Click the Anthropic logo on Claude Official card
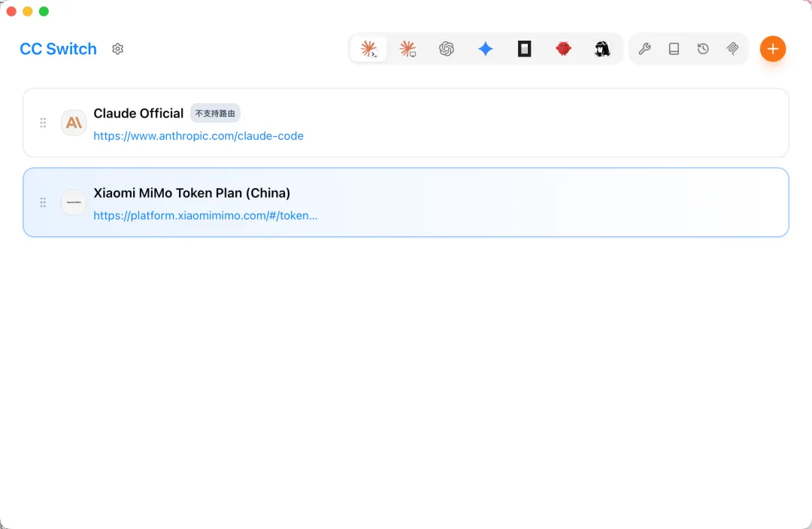 (74, 123)
